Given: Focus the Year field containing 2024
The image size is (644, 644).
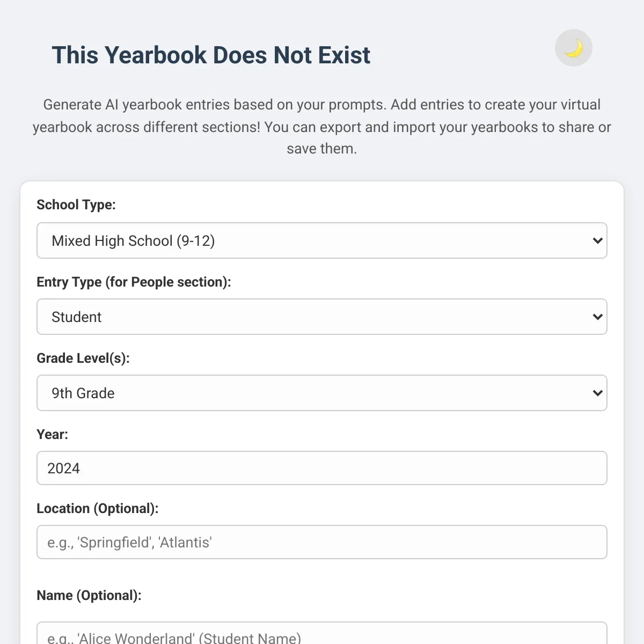Looking at the screenshot, I should pyautogui.click(x=322, y=468).
